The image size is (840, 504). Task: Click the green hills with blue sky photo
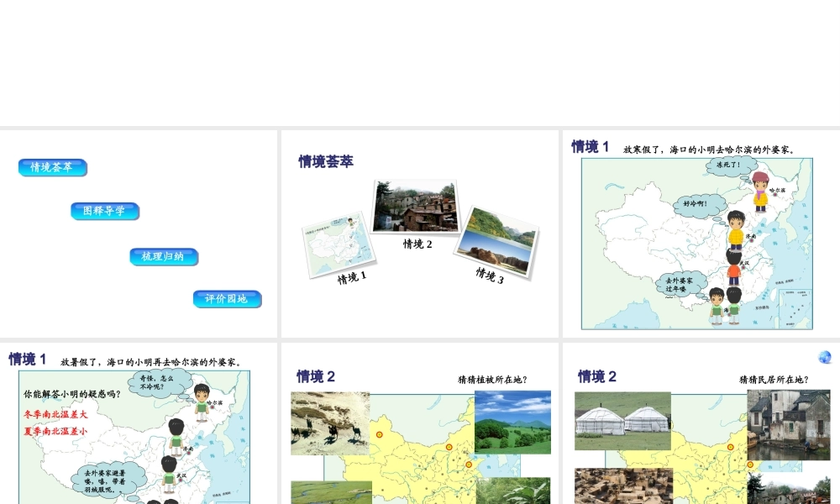click(x=512, y=422)
